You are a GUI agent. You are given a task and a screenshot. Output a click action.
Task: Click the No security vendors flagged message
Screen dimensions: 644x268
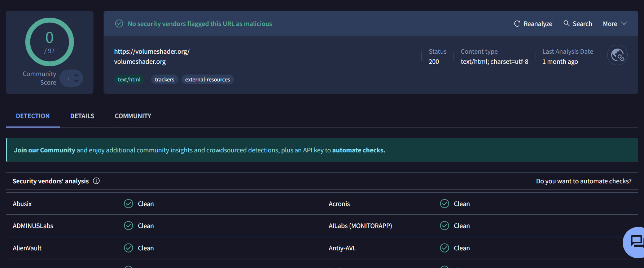coord(200,24)
